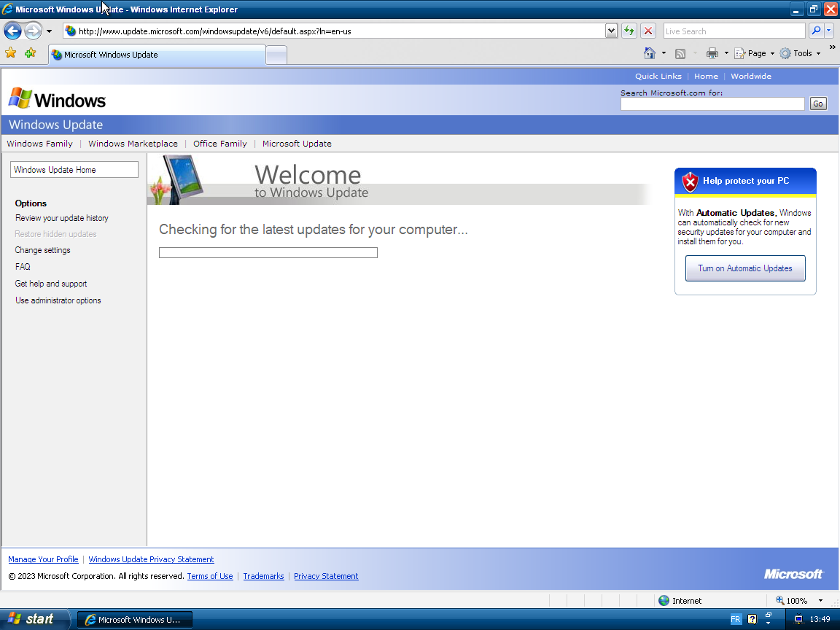Viewport: 840px width, 630px height.
Task: Click the Live Search input box
Action: 734,31
